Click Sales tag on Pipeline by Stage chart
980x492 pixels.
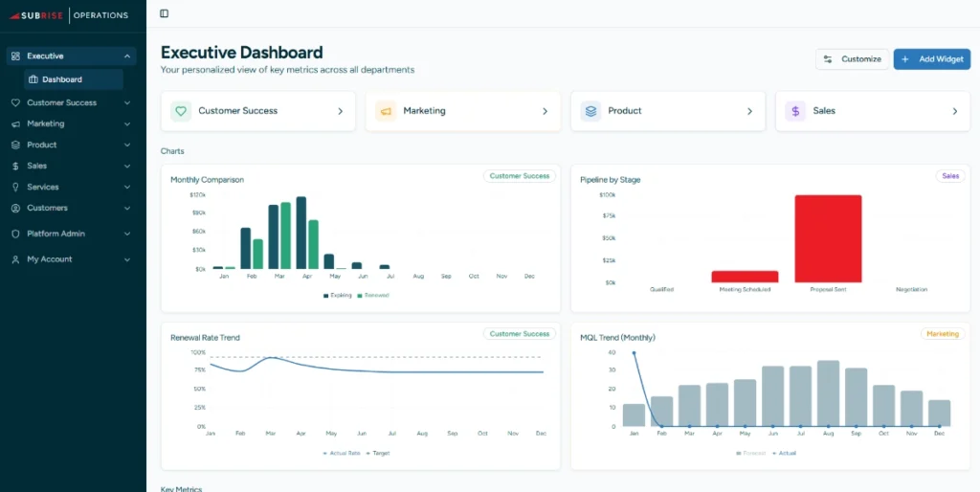[950, 176]
